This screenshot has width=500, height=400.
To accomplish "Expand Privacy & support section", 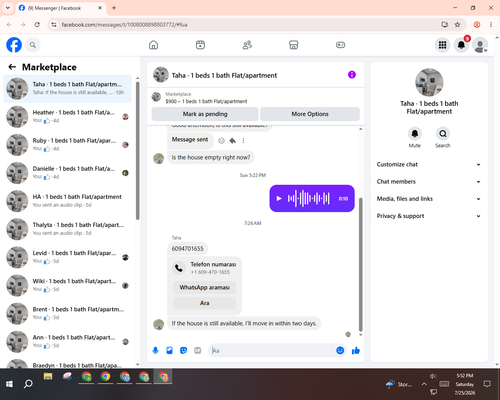I will (429, 216).
